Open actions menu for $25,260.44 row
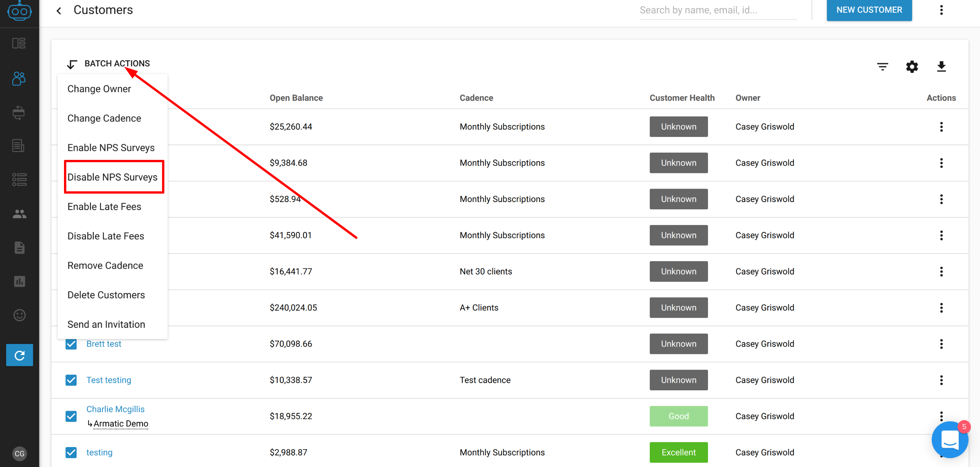 click(x=941, y=127)
